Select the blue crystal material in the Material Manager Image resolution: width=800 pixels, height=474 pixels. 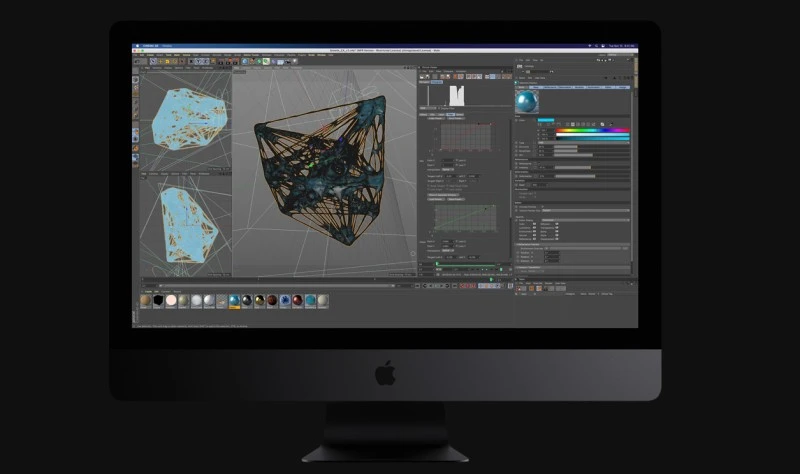coord(285,300)
